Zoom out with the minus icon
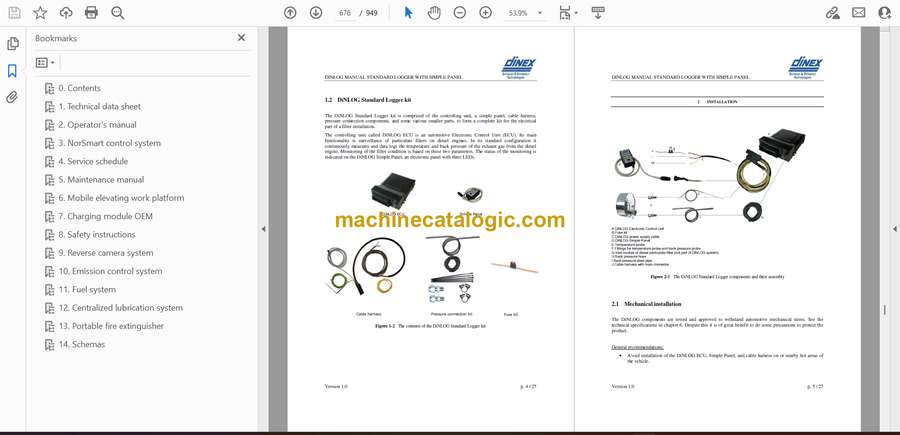 (x=460, y=13)
